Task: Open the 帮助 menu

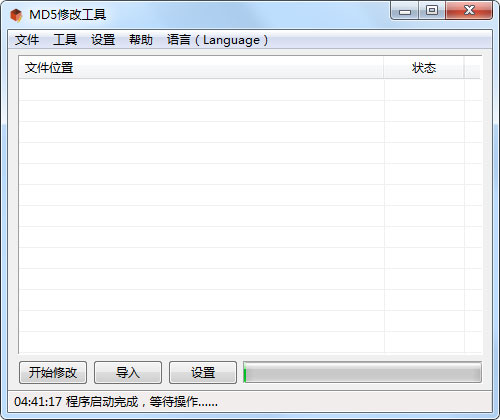Action: pos(141,40)
